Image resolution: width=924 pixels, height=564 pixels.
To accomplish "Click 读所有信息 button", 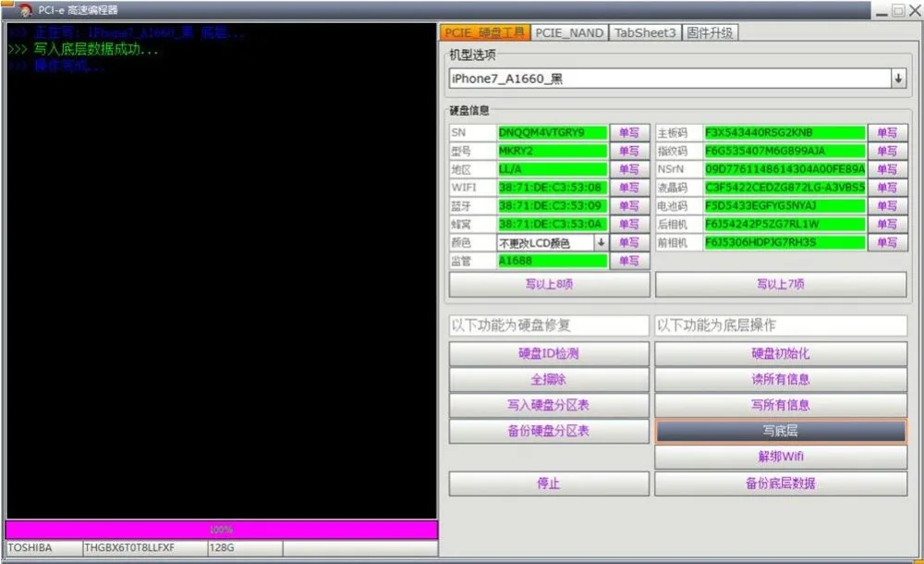I will click(781, 380).
